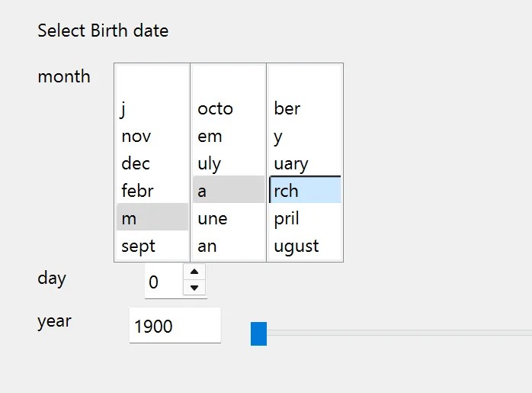Select 'dec' in the first month list

[x=152, y=164]
